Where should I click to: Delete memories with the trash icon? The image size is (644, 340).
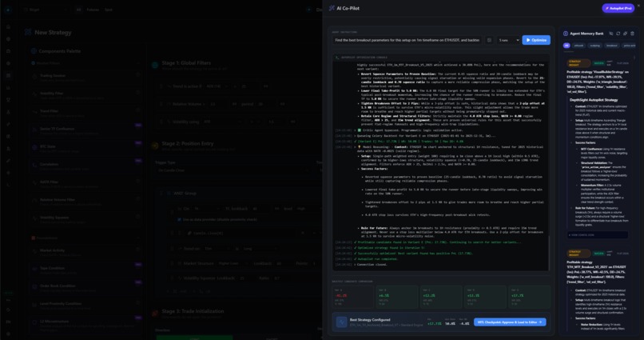632,34
